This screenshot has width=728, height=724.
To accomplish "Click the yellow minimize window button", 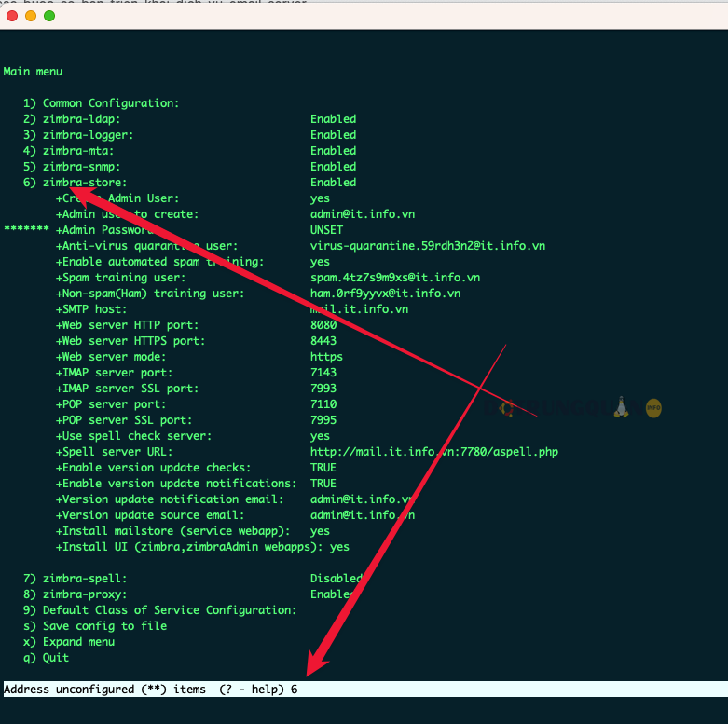I will pyautogui.click(x=31, y=16).
